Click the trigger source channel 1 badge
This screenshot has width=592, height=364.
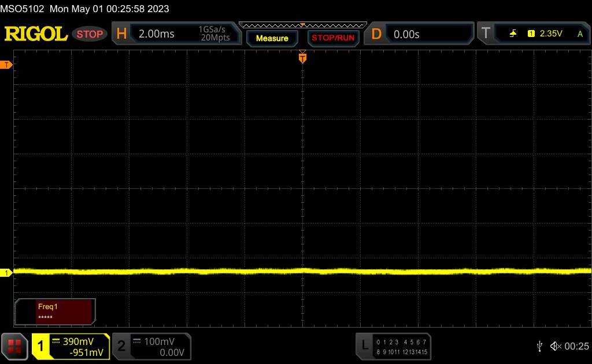(531, 34)
